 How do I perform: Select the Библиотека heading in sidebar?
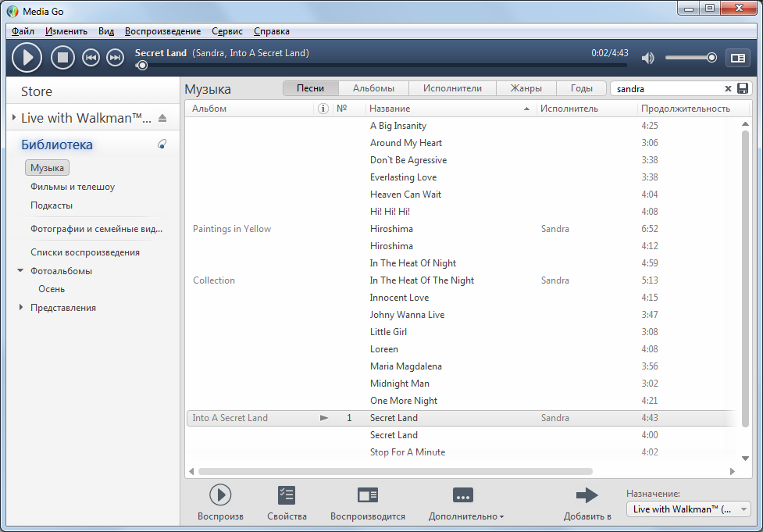click(56, 145)
